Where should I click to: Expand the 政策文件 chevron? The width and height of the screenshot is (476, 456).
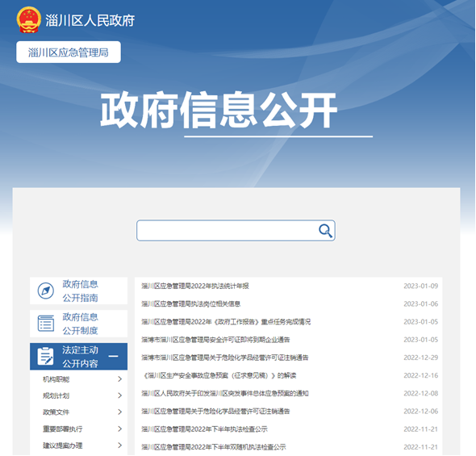[x=120, y=412]
